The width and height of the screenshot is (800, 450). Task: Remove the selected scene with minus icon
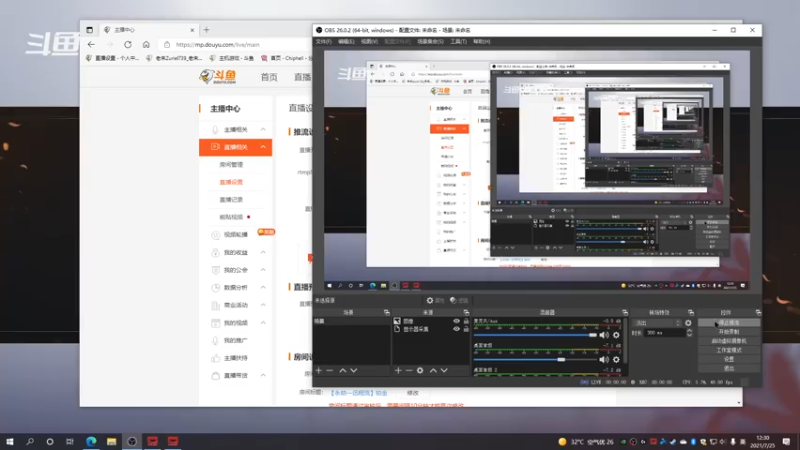coord(330,370)
